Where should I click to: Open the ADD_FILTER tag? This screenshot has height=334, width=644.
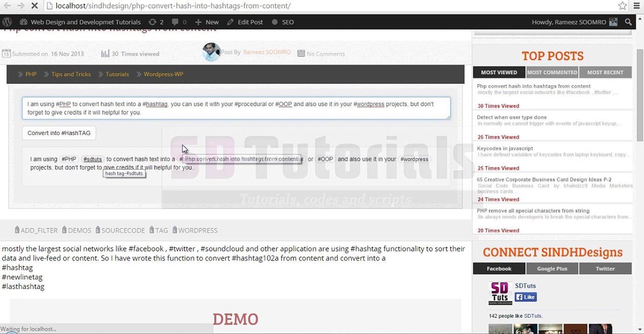pyautogui.click(x=36, y=230)
